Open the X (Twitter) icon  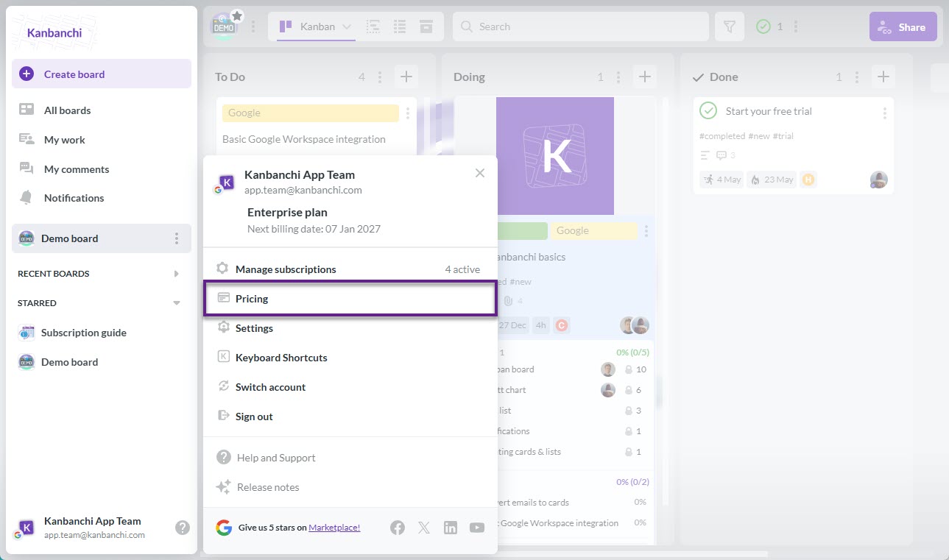[x=424, y=528]
